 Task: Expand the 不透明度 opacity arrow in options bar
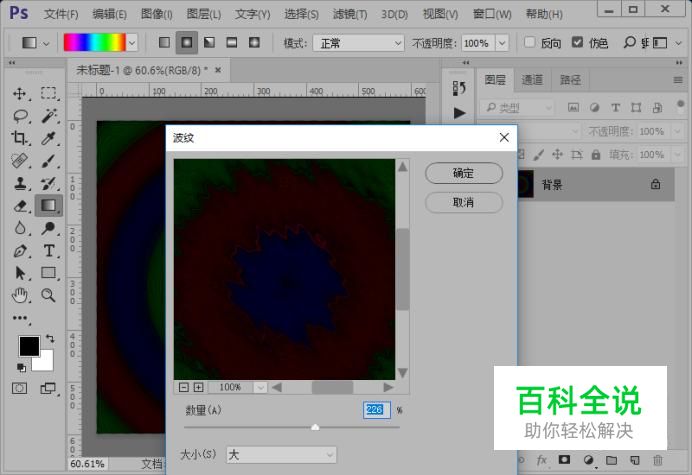[502, 43]
